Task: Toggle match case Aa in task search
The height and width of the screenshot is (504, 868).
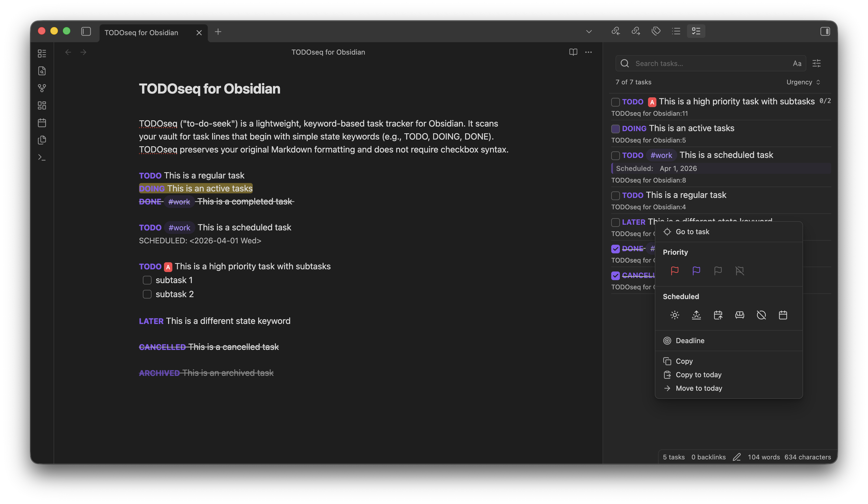Action: tap(797, 63)
